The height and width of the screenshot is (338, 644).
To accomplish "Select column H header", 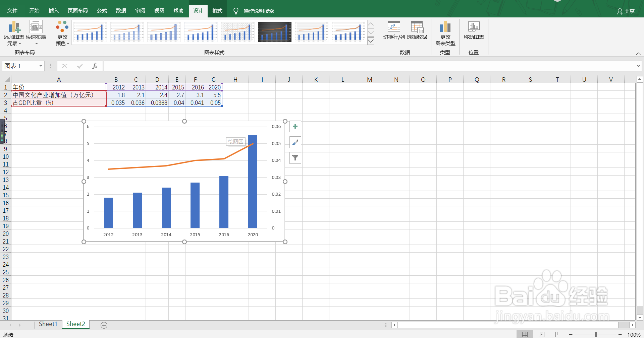I will (235, 80).
